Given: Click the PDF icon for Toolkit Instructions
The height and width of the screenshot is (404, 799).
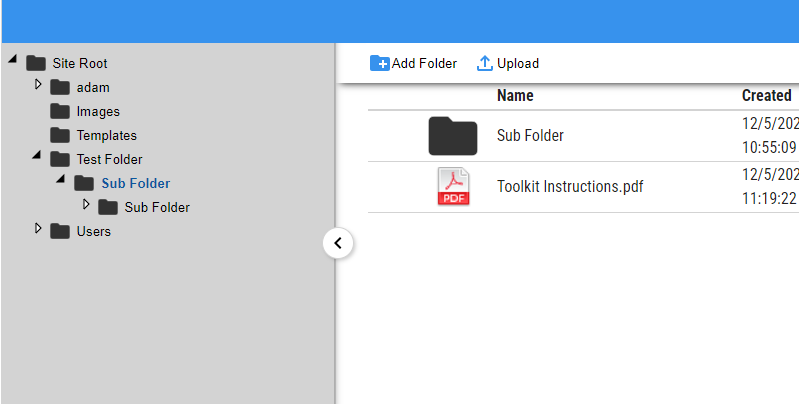Looking at the screenshot, I should pyautogui.click(x=453, y=187).
